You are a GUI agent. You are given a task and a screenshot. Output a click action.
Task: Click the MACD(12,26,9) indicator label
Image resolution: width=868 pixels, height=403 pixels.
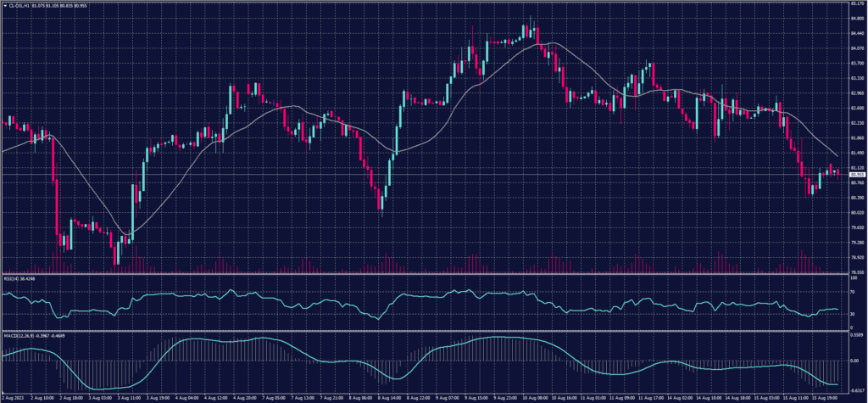(15, 334)
